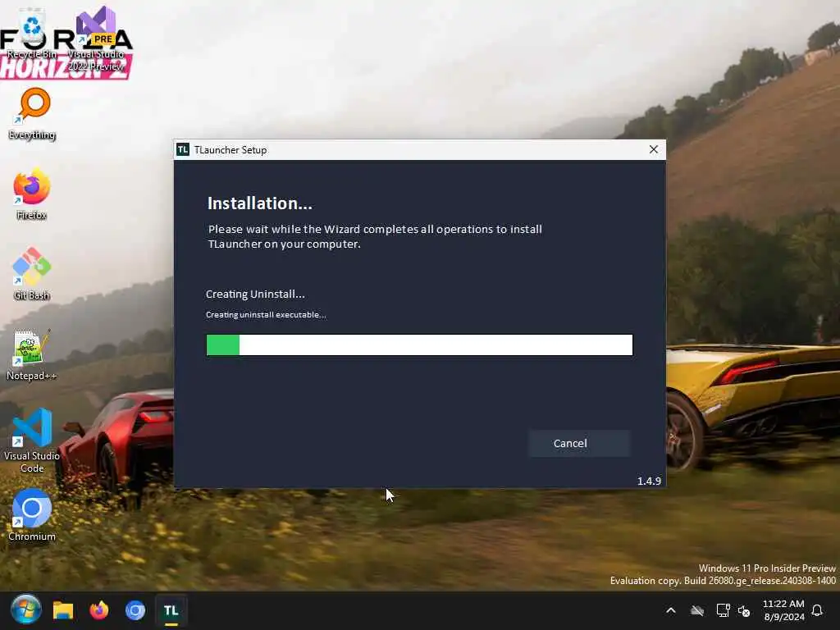The height and width of the screenshot is (630, 840).
Task: Select the Git Bash desktop shortcut
Action: [x=32, y=274]
